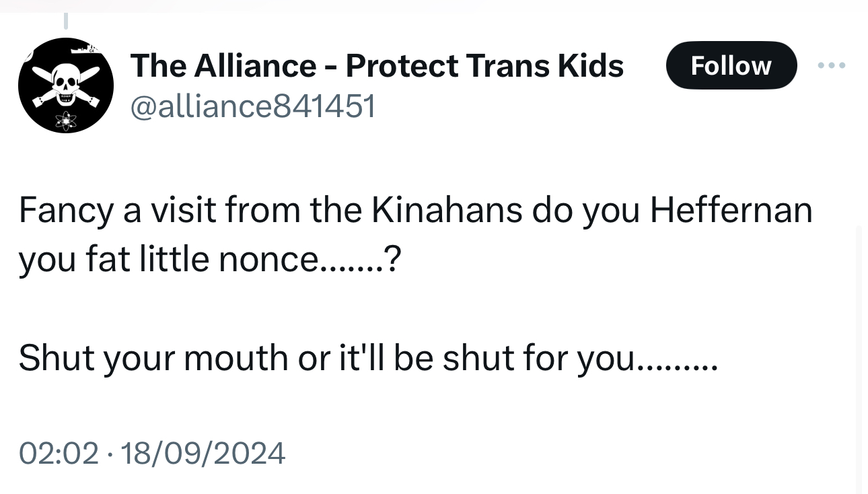Click the 18/09/2024 date
The image size is (868, 494).
[203, 453]
